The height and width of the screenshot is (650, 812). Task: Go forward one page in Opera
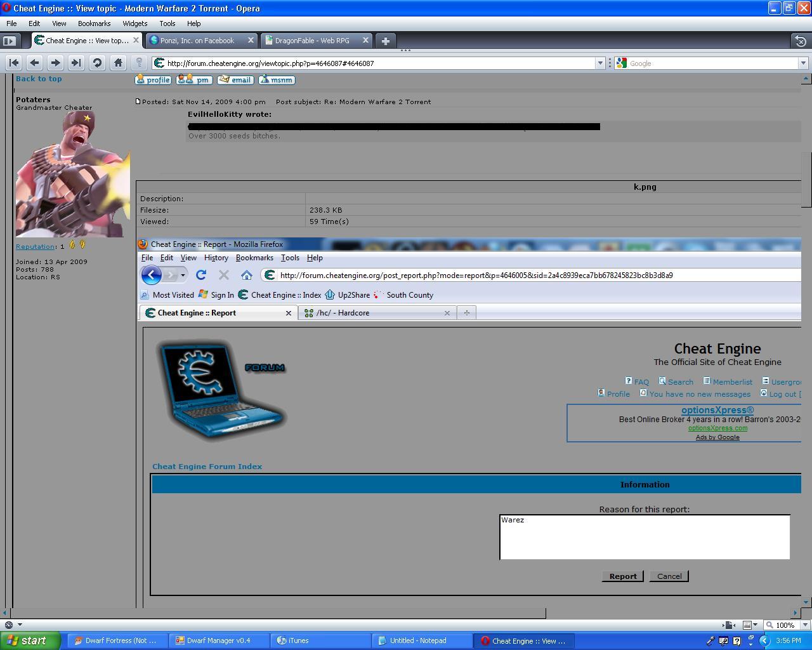[x=55, y=63]
